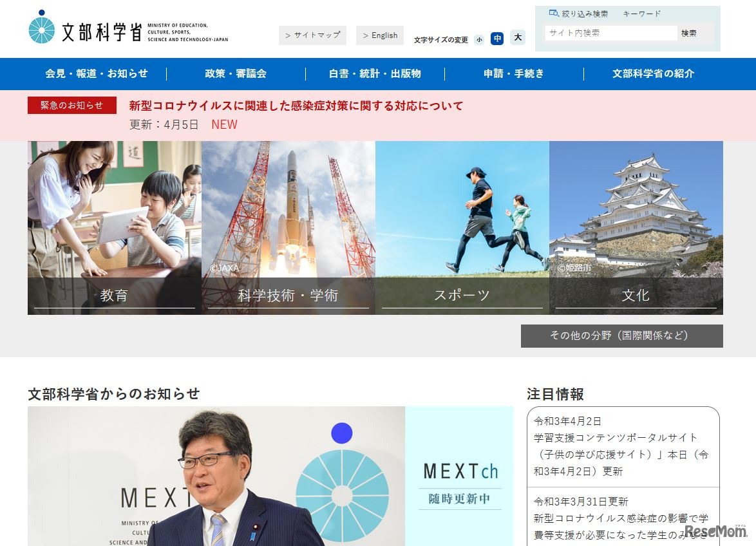The width and height of the screenshot is (756, 546).
Task: Select 小 to shrink text size
Action: click(x=478, y=39)
